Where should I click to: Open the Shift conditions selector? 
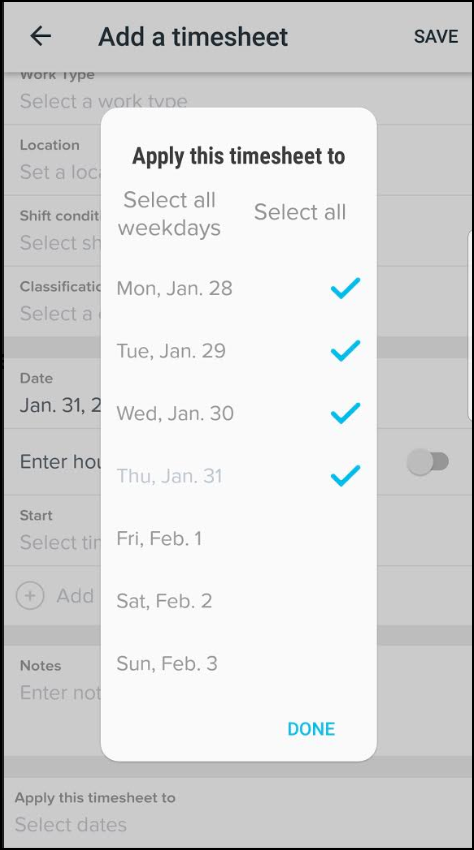(x=52, y=231)
